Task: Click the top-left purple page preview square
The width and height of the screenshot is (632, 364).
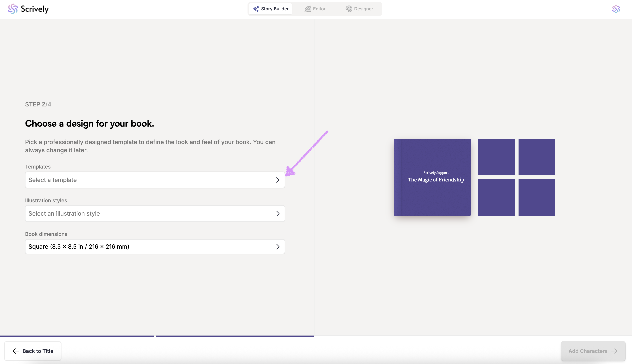Action: click(x=496, y=157)
